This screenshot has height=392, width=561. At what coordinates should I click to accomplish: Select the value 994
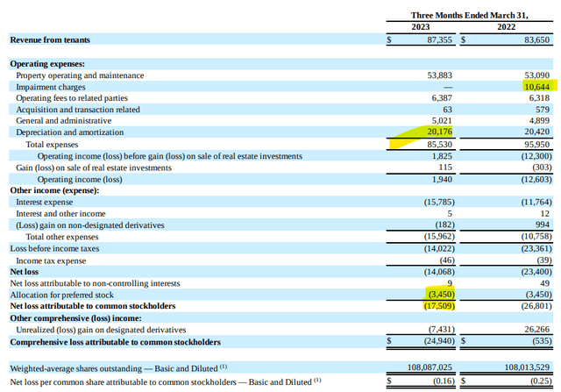[x=543, y=225]
